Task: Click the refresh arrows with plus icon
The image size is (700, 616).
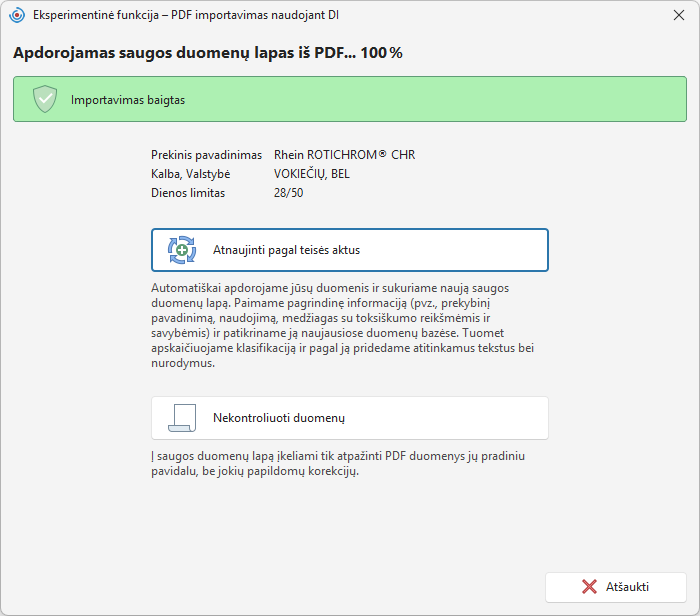Action: pos(182,250)
